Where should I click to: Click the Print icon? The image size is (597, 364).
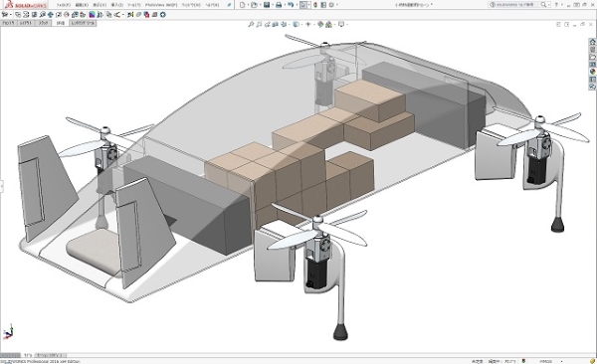[279, 5]
